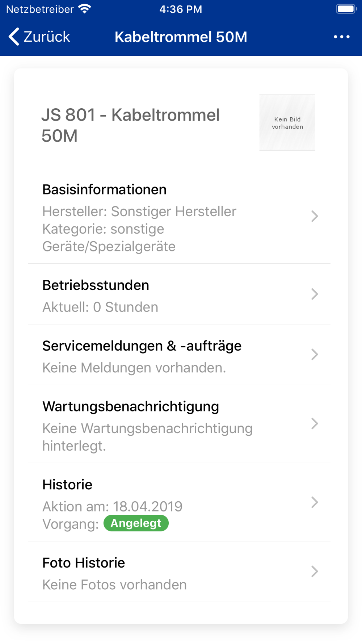Screen dimensions: 362x644
Task: Tap 'Keine Fotos vorhanden' text
Action: (x=114, y=585)
